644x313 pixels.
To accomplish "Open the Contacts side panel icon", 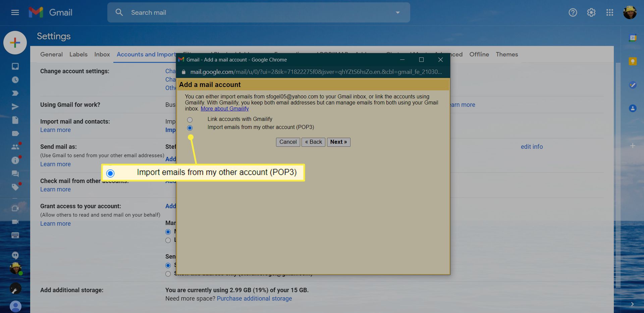I will [x=633, y=108].
